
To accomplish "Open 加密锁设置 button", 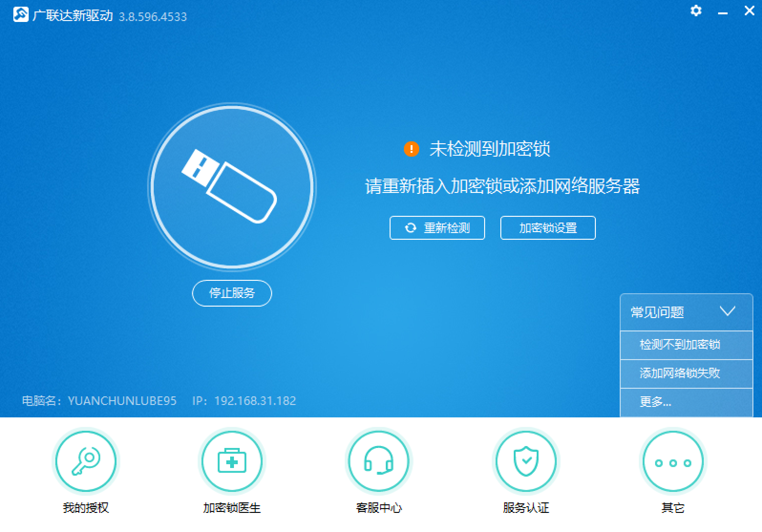I will [x=548, y=228].
